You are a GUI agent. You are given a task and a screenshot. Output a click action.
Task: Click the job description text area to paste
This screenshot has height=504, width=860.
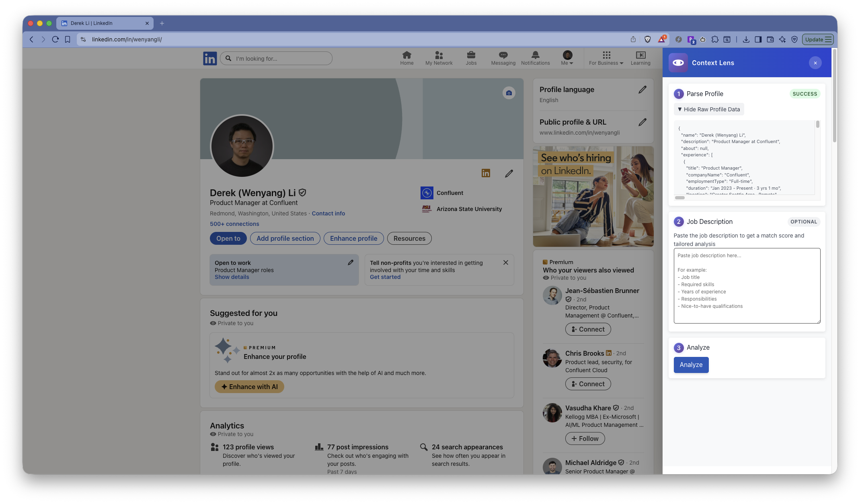[747, 285]
